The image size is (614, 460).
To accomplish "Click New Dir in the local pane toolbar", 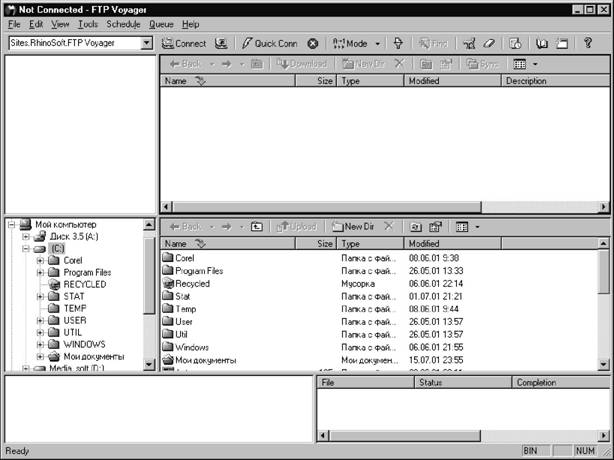I will click(352, 227).
